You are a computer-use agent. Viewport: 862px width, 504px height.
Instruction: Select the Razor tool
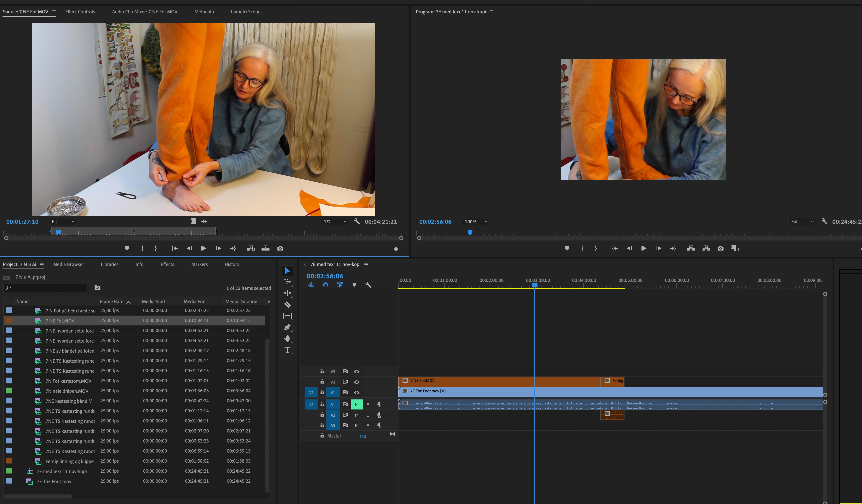[x=287, y=304]
